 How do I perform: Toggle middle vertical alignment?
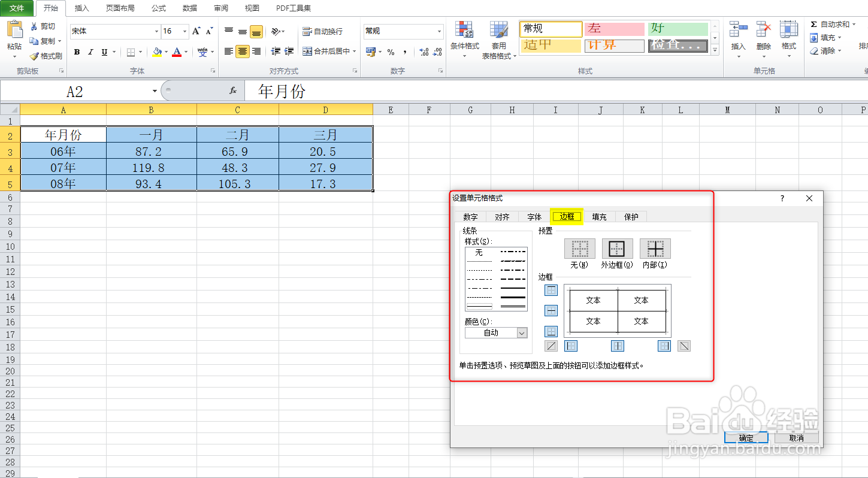[243, 31]
